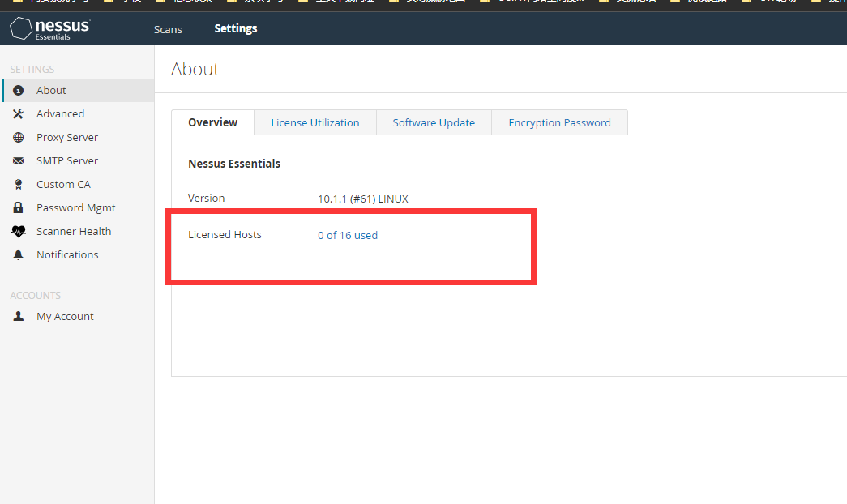Open Notifications settings
The image size is (847, 504).
click(67, 255)
